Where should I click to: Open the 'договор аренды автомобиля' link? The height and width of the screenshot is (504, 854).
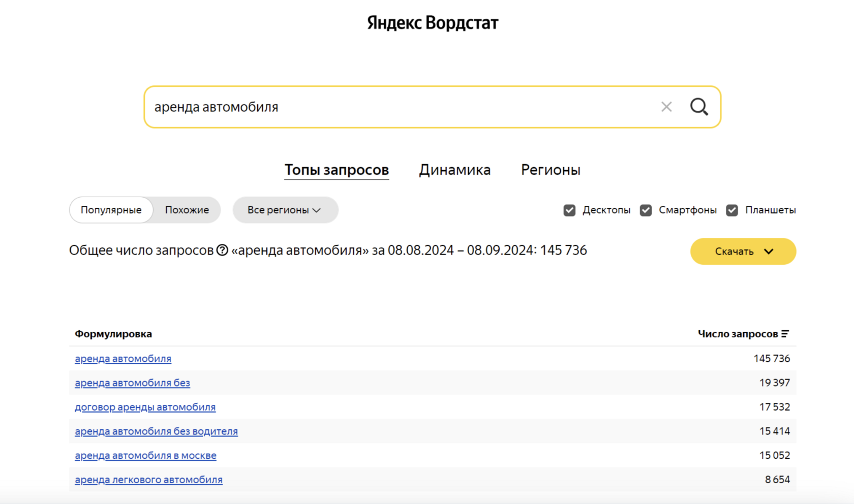[145, 407]
